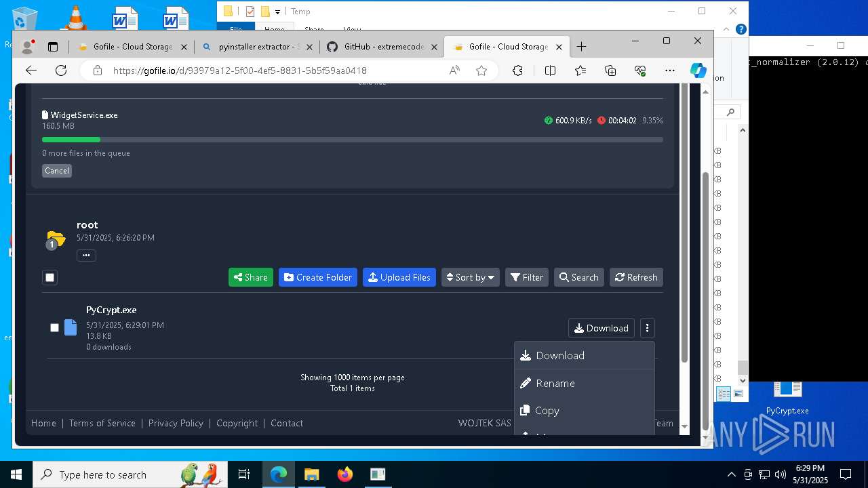The width and height of the screenshot is (868, 488).
Task: Click the taskbar search box
Action: [x=132, y=474]
